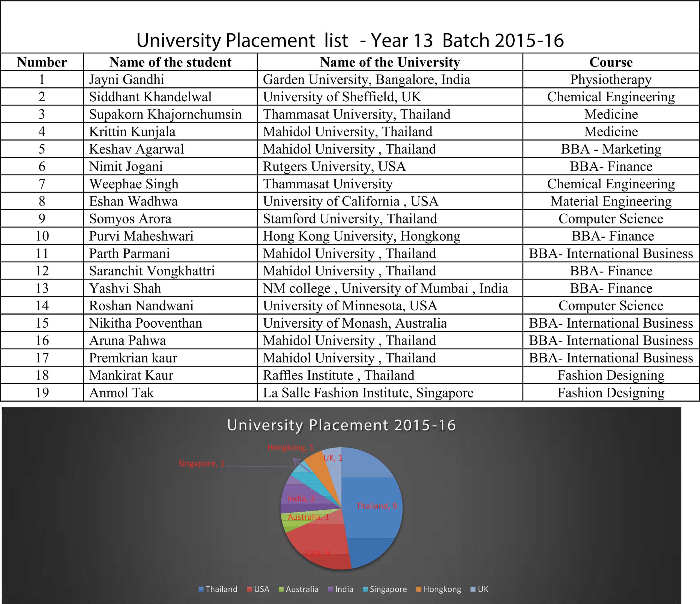Viewport: 700px width, 604px height.
Task: Select the cell 'Eshan Wadhwa'
Action: click(x=170, y=201)
